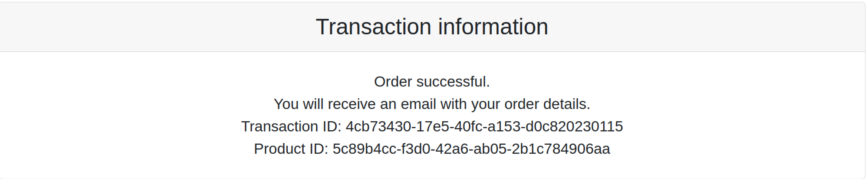Click the full transaction ID value
This screenshot has width=868, height=179.
coord(484,126)
